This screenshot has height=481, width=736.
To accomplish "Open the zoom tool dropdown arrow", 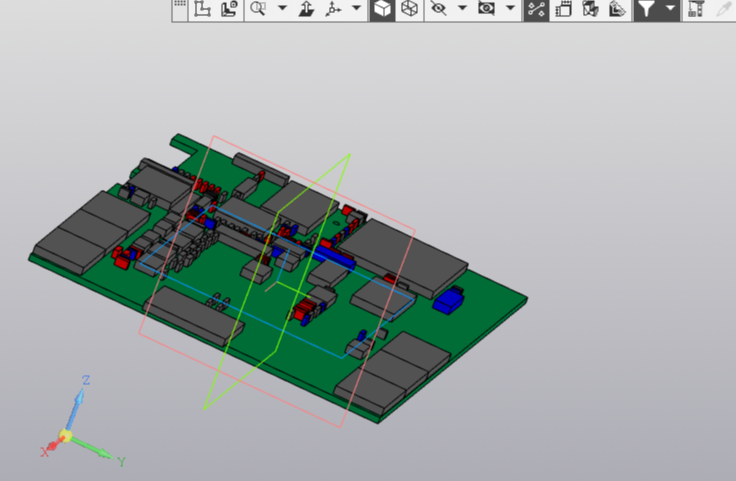I will coord(282,10).
